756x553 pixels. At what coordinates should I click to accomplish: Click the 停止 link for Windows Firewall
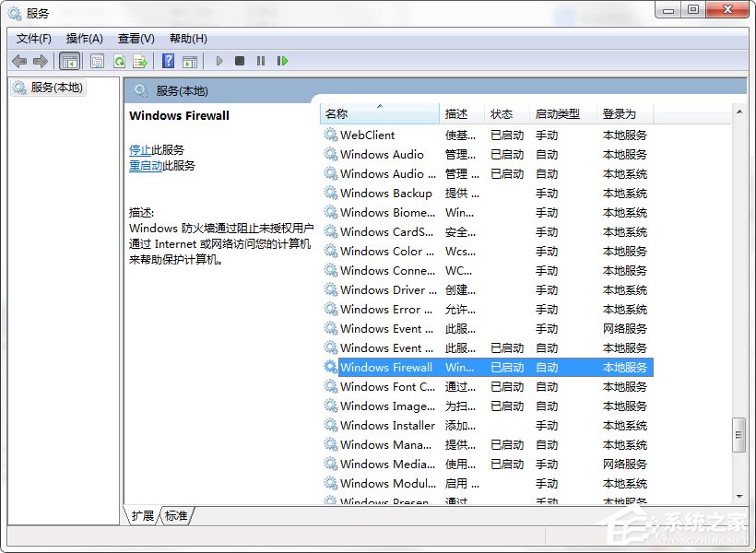click(138, 149)
